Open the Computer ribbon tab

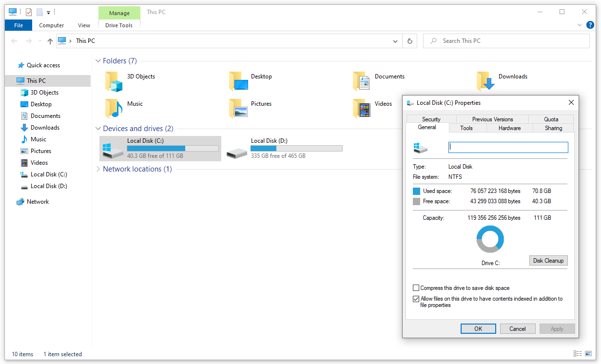(x=51, y=25)
